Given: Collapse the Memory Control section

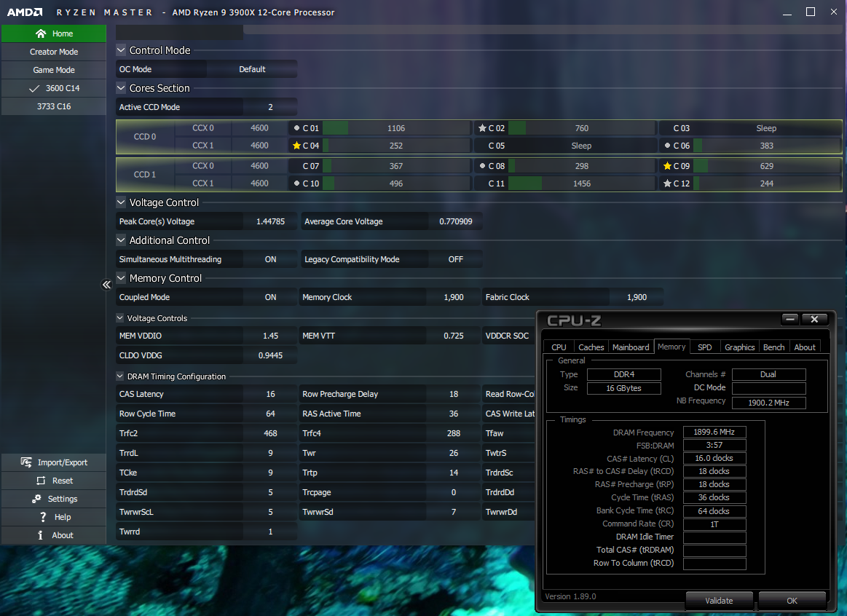Looking at the screenshot, I should click(121, 278).
